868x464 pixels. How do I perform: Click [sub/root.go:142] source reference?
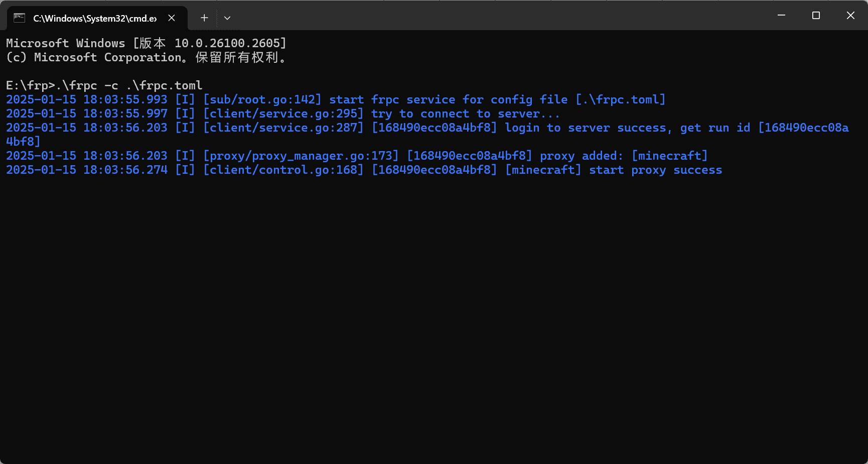coord(262,99)
